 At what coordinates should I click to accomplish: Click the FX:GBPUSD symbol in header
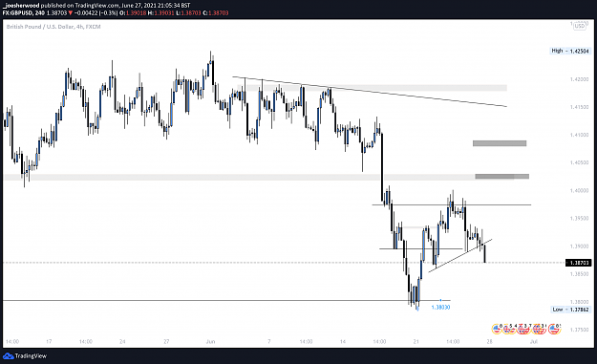click(x=17, y=13)
